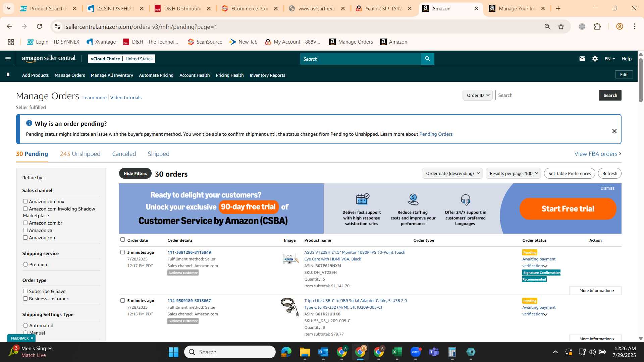Click the Refresh orders button
The image size is (644, 362).
point(609,173)
